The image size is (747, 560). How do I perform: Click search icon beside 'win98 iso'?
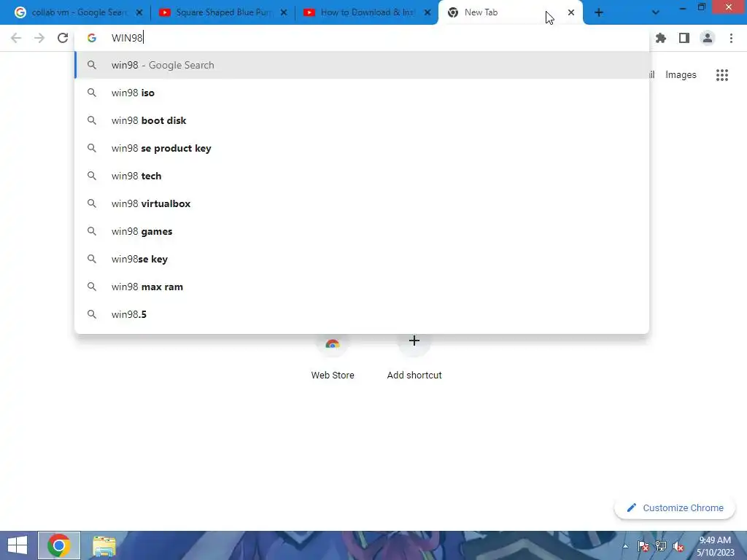tap(92, 93)
